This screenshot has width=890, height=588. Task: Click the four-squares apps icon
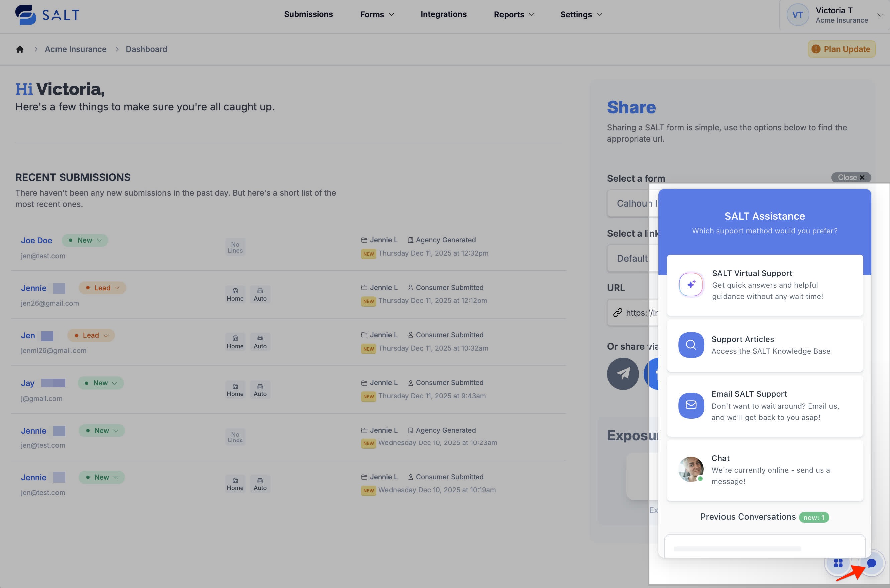click(838, 563)
